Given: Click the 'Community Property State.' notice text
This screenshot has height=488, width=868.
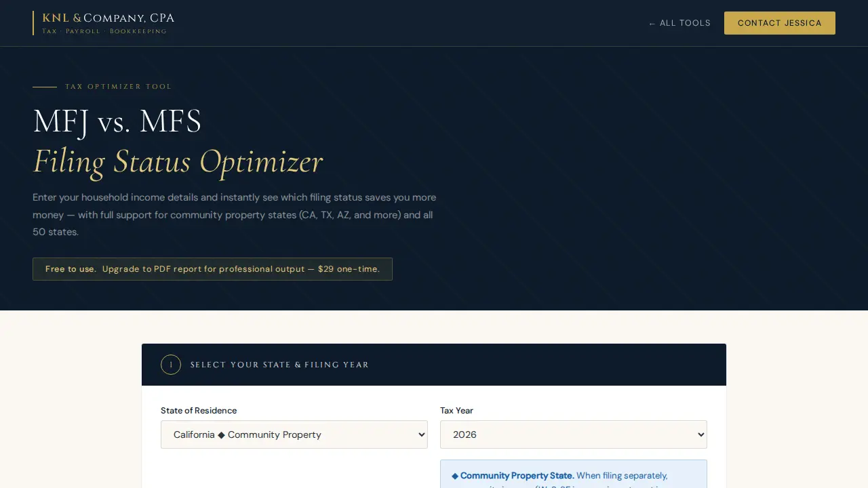Looking at the screenshot, I should (517, 476).
